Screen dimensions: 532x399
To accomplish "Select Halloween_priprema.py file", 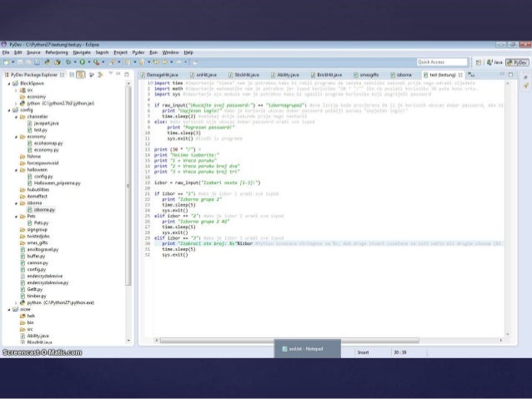I will point(53,183).
